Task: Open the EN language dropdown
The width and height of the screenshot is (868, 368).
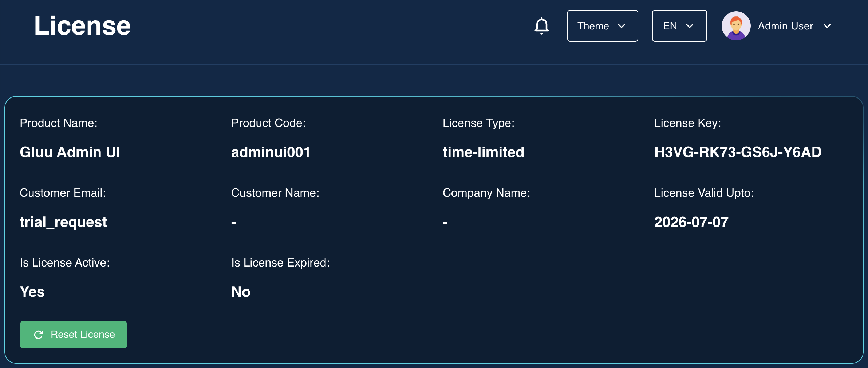Action: [679, 26]
